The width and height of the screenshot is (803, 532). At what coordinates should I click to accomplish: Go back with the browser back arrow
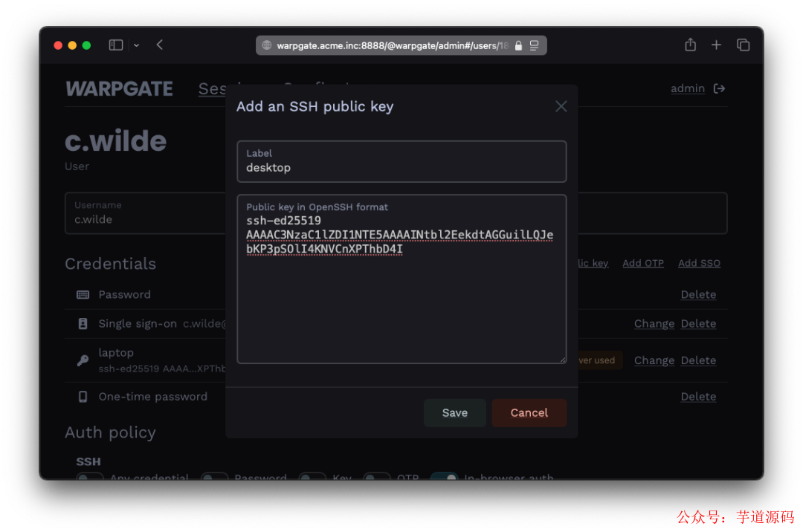(x=160, y=45)
